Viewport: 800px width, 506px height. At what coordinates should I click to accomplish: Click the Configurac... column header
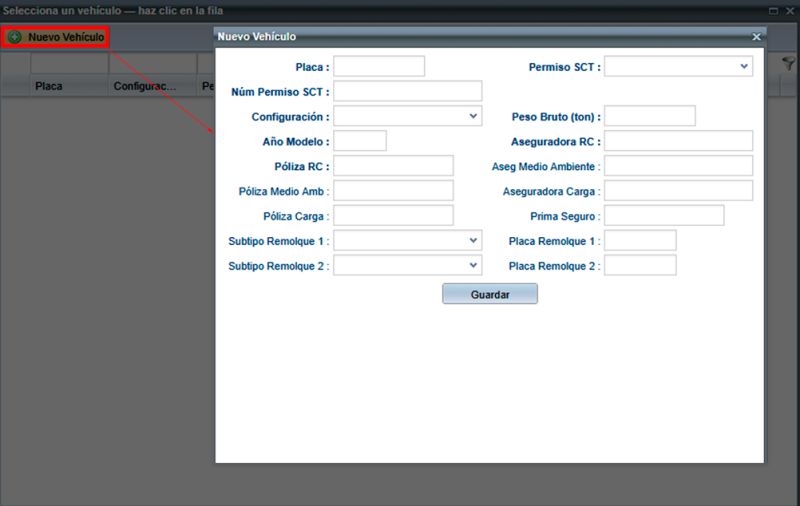[153, 86]
